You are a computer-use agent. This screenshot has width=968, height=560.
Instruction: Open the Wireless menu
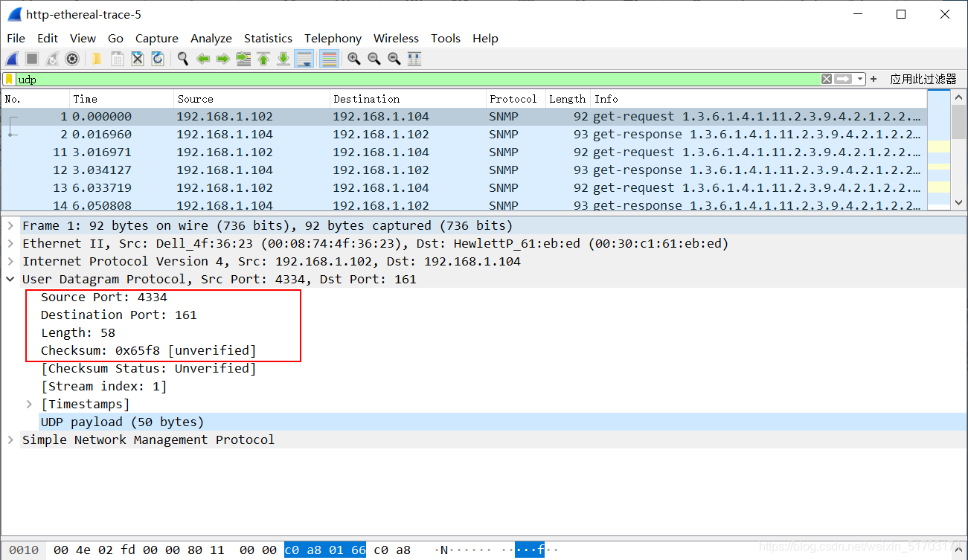[x=396, y=39]
